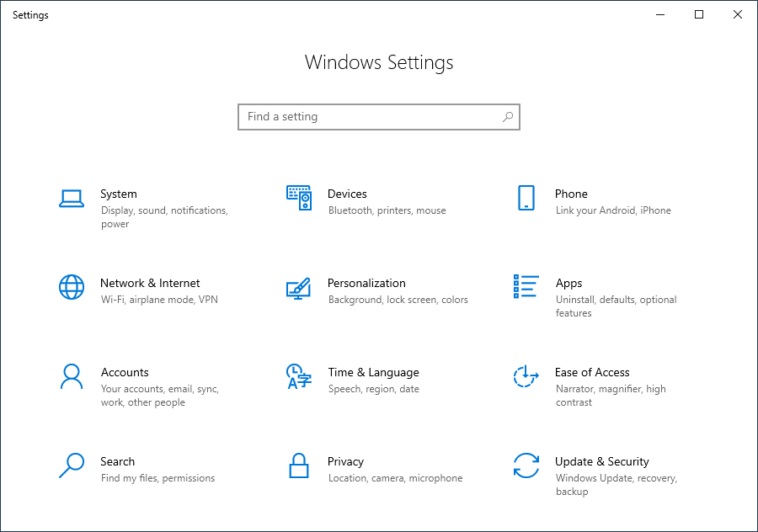Open the Devices settings label
The image size is (758, 532).
click(x=347, y=194)
